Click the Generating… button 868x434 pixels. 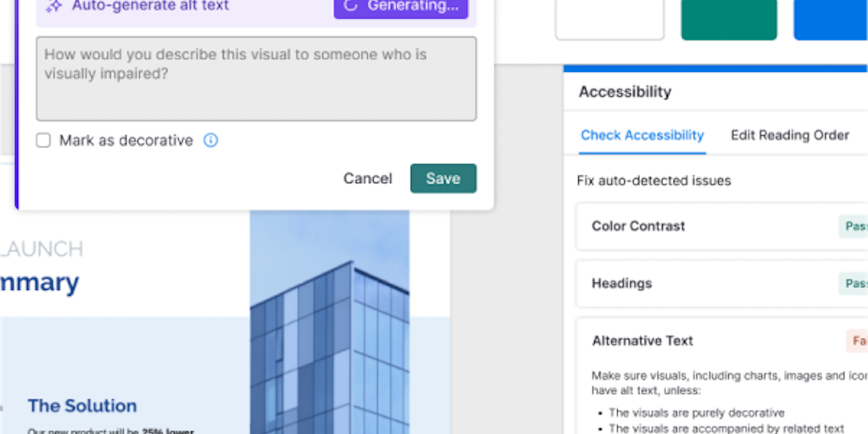401,7
